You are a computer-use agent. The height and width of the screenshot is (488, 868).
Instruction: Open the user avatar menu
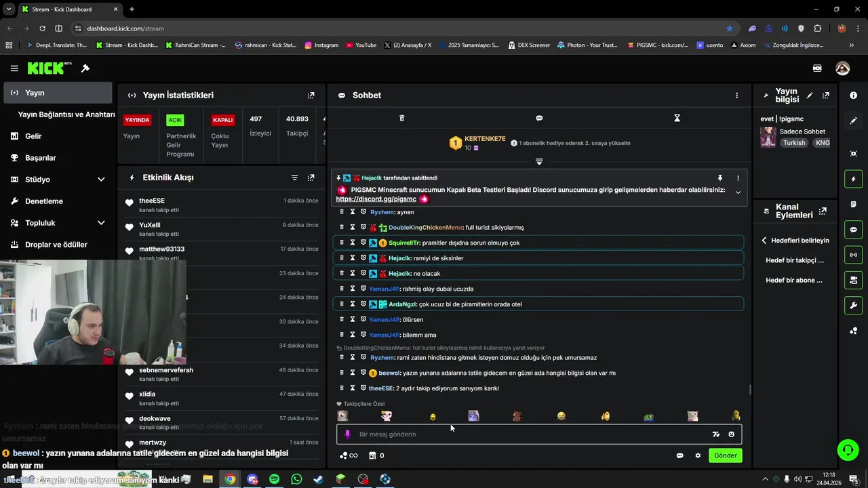pos(842,68)
